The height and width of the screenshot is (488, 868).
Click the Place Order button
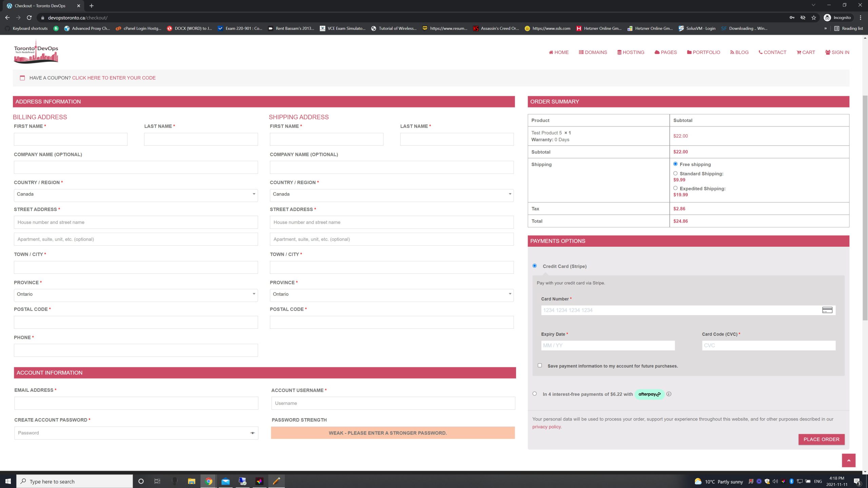(x=821, y=439)
